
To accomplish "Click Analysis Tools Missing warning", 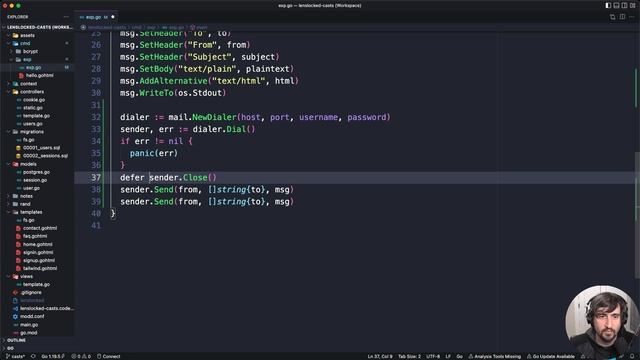I will [x=494, y=356].
